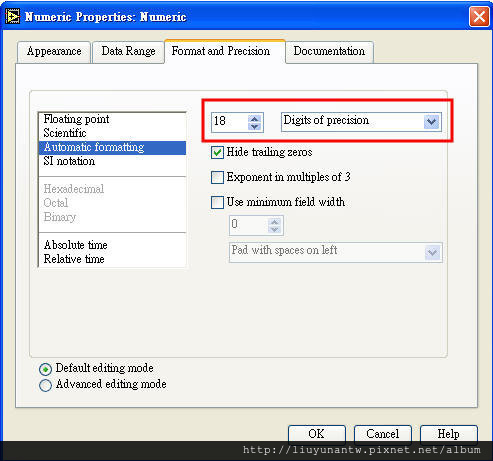The height and width of the screenshot is (461, 493).
Task: Select Absolute time format
Action: tap(112, 245)
